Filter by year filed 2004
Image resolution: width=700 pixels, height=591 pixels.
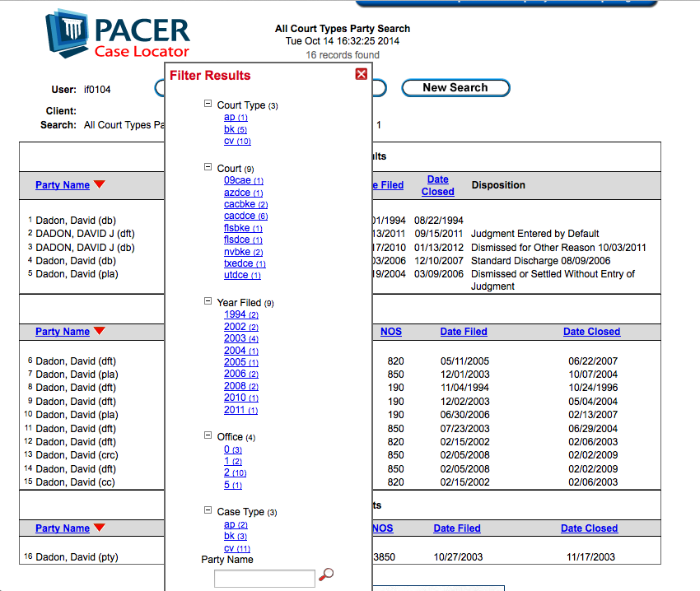coord(241,351)
